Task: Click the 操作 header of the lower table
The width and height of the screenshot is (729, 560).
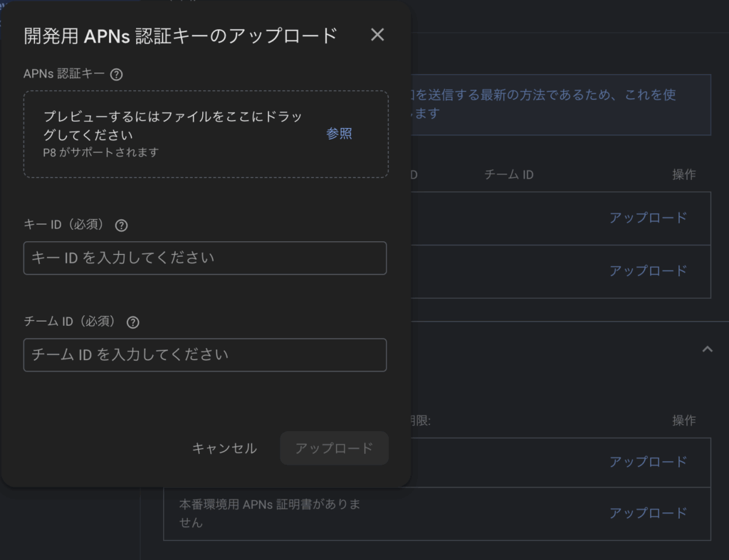Action: [683, 421]
